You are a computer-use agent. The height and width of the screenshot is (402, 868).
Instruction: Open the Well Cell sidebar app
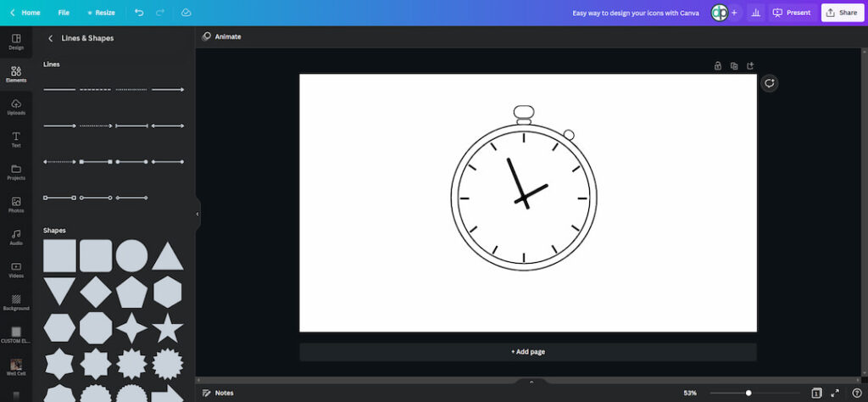click(x=16, y=368)
